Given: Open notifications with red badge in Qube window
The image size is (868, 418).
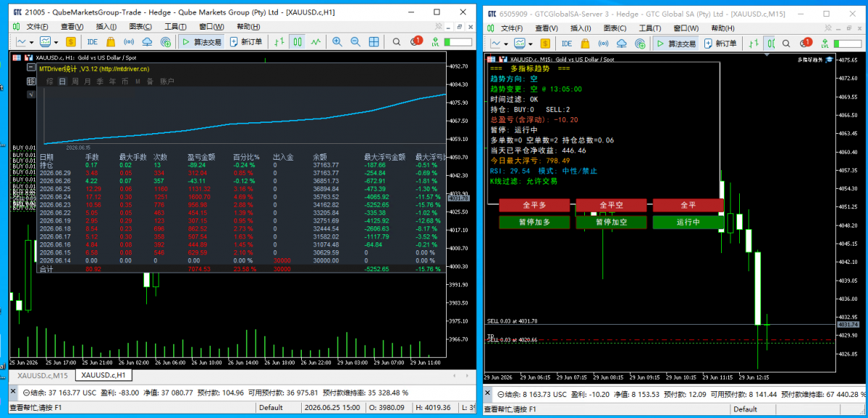Looking at the screenshot, I should point(416,41).
